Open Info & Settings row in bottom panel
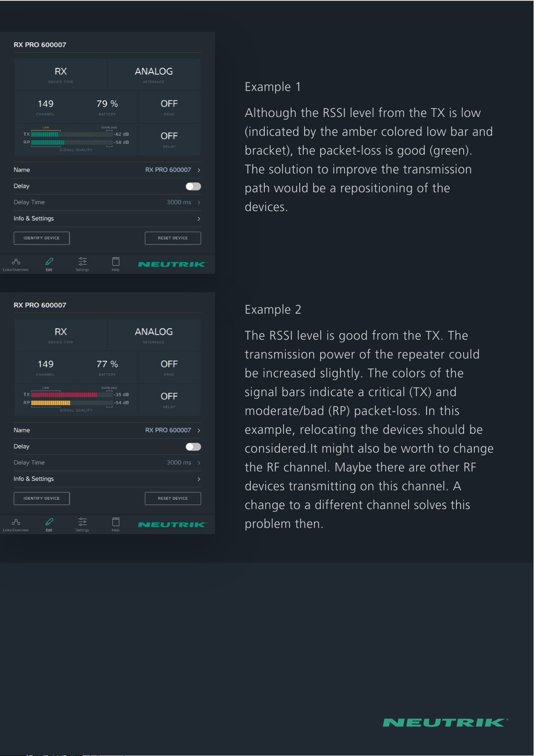Viewport: 534px width, 756px height. tap(107, 479)
